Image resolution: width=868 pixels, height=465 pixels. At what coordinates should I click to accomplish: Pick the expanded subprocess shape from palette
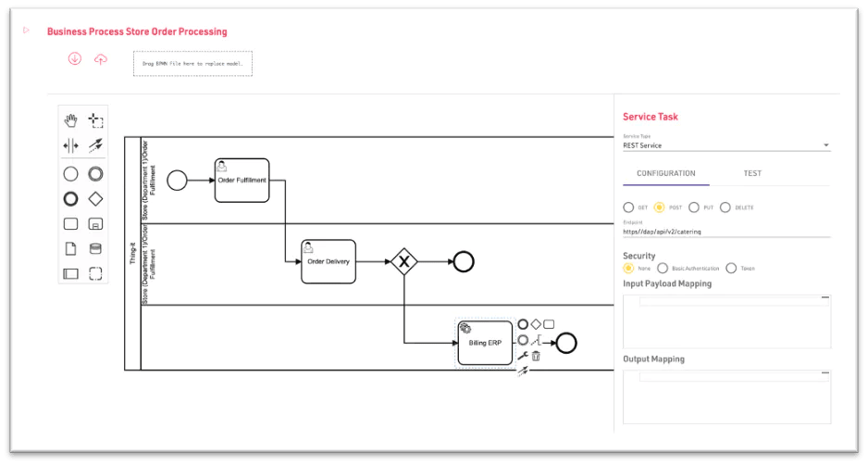coord(95,224)
